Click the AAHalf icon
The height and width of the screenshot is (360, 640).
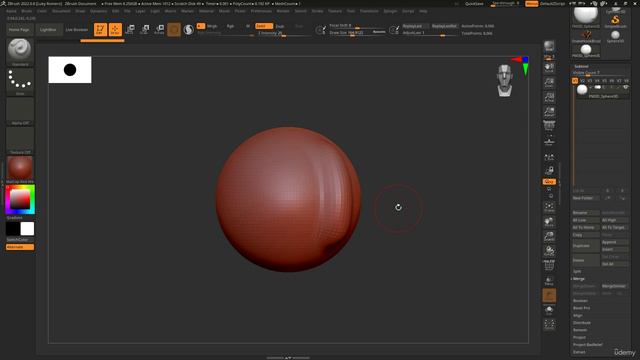[549, 111]
